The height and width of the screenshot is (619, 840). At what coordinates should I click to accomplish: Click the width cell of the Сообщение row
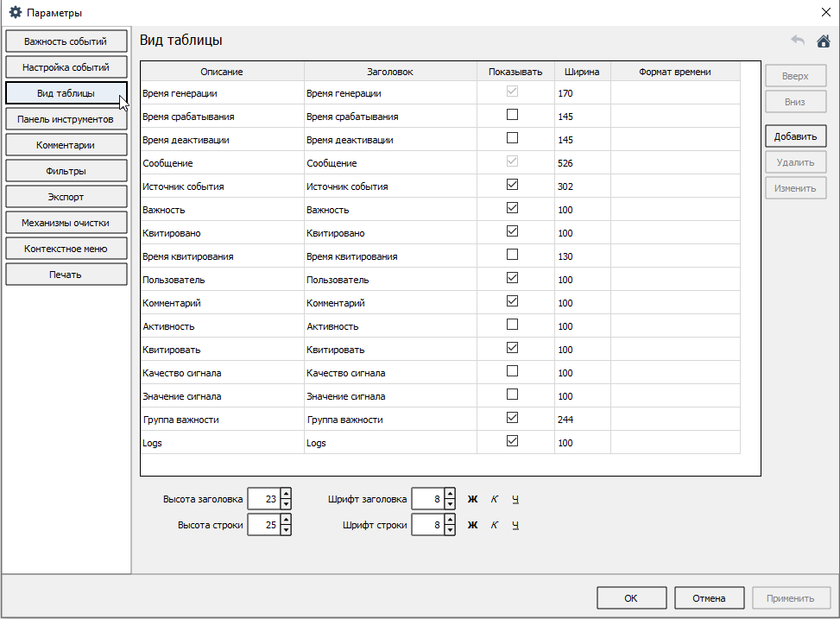coord(582,163)
